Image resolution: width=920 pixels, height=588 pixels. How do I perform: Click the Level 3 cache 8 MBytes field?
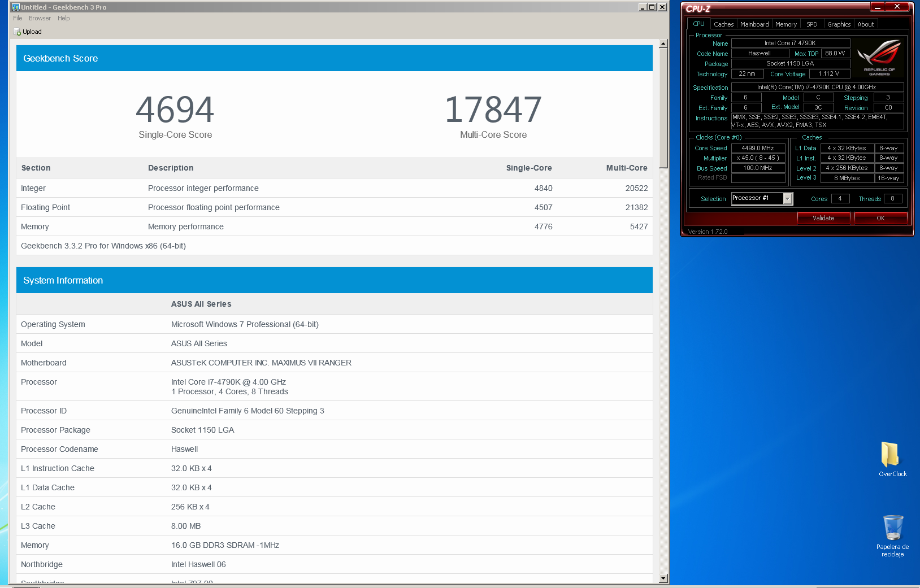(x=847, y=178)
